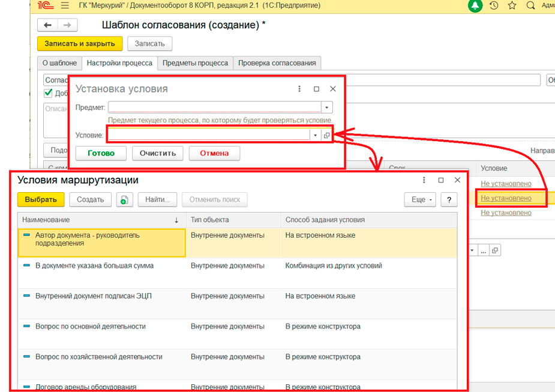Click the row icon for Внутренний документ подписан ЭЦП
Image resolution: width=555 pixels, height=392 pixels.
tap(26, 296)
